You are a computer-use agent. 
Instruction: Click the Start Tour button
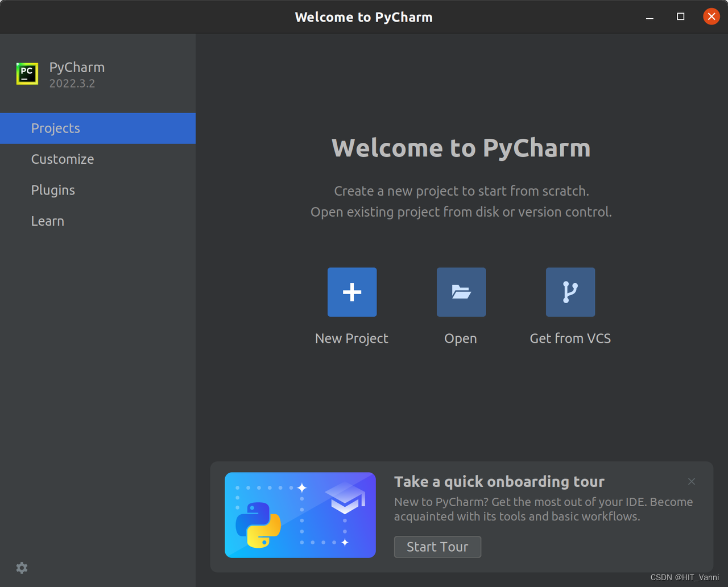pos(437,547)
